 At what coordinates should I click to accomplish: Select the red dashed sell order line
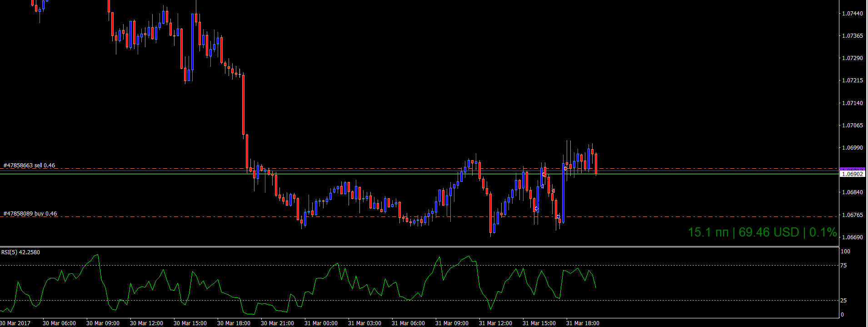click(x=419, y=169)
